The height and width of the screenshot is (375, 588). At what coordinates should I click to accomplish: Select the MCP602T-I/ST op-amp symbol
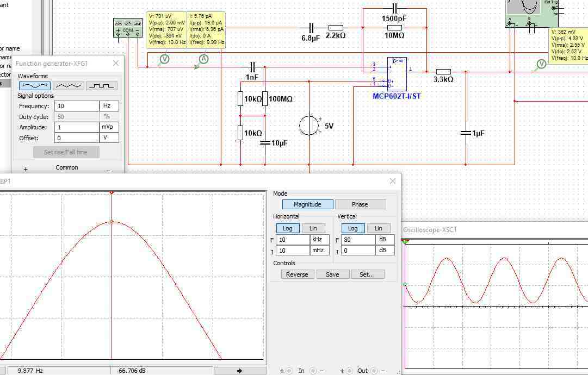397,74
